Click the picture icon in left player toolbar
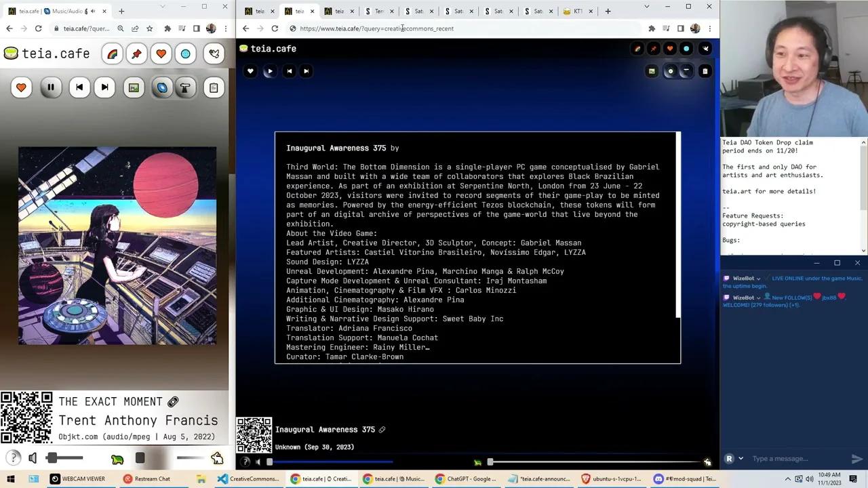Screen dimensions: 868x488 click(x=134, y=87)
